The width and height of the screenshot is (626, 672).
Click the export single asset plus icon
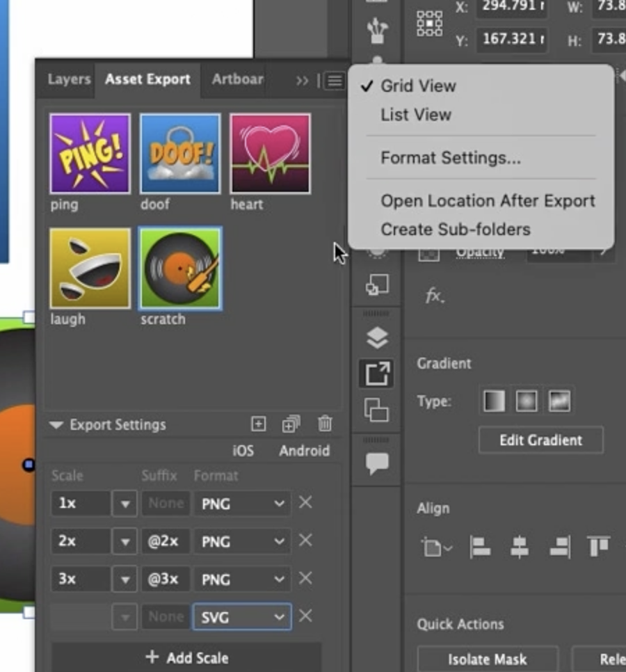tap(258, 424)
